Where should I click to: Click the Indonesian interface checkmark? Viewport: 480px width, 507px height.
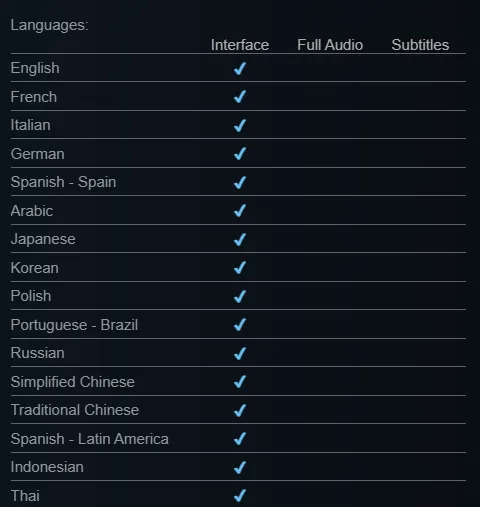(x=240, y=467)
